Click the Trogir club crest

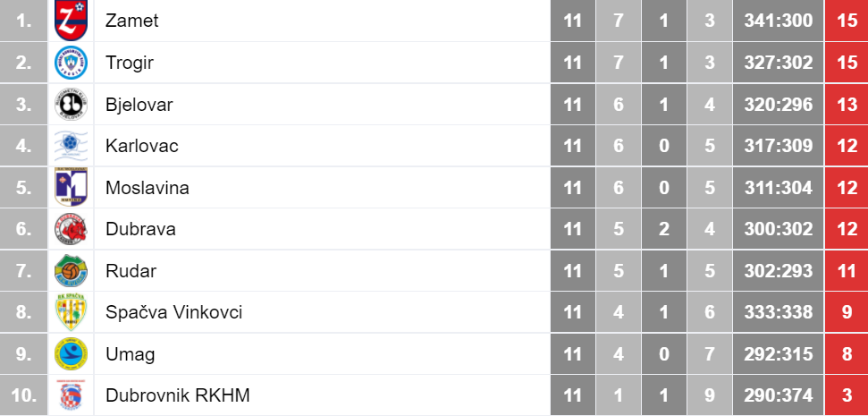(71, 63)
